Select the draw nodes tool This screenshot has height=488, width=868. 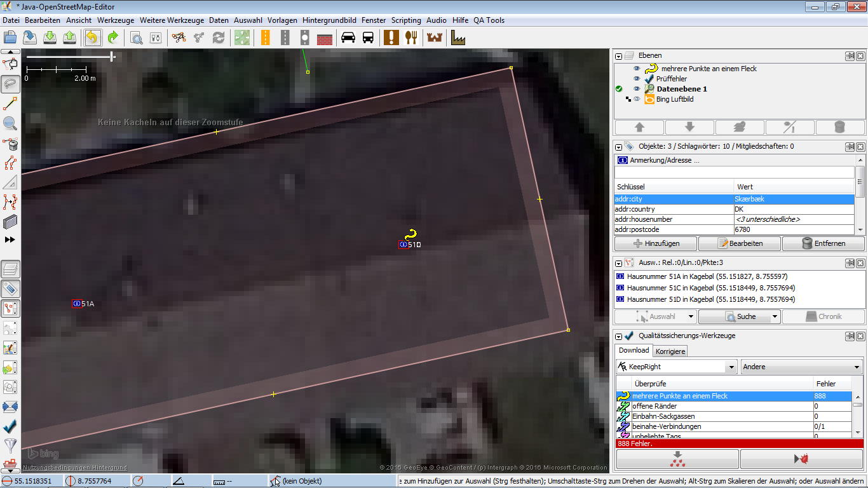pyautogui.click(x=10, y=103)
